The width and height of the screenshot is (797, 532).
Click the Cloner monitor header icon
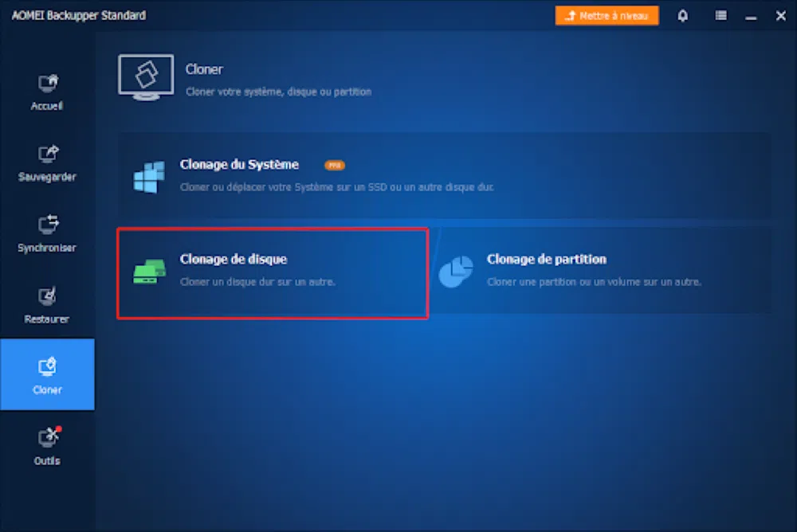146,77
